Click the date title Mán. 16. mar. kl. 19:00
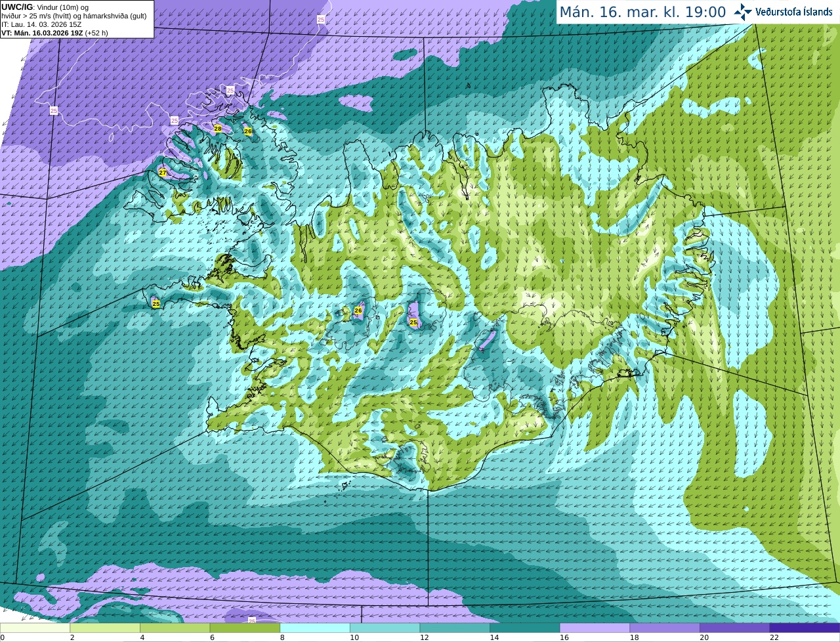The width and height of the screenshot is (840, 642). (x=642, y=12)
